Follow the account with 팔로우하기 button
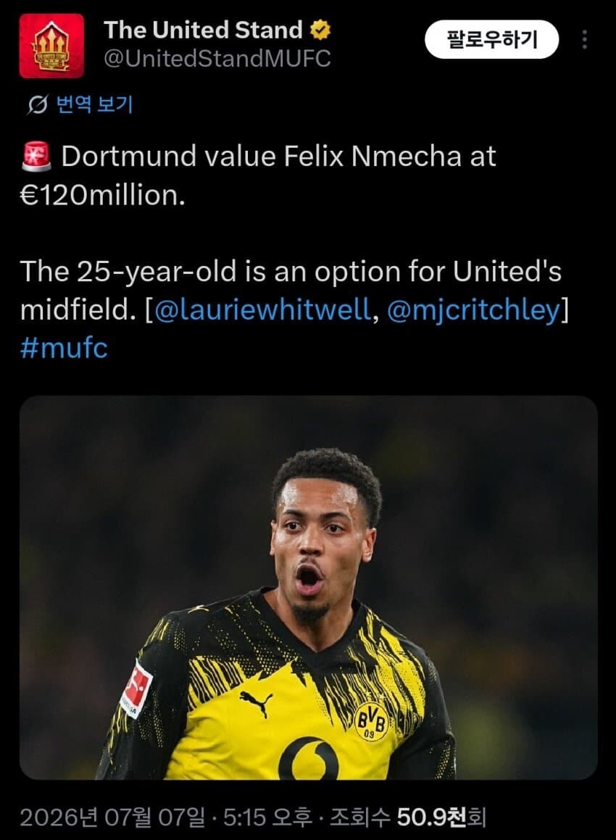The height and width of the screenshot is (840, 616). [x=492, y=39]
